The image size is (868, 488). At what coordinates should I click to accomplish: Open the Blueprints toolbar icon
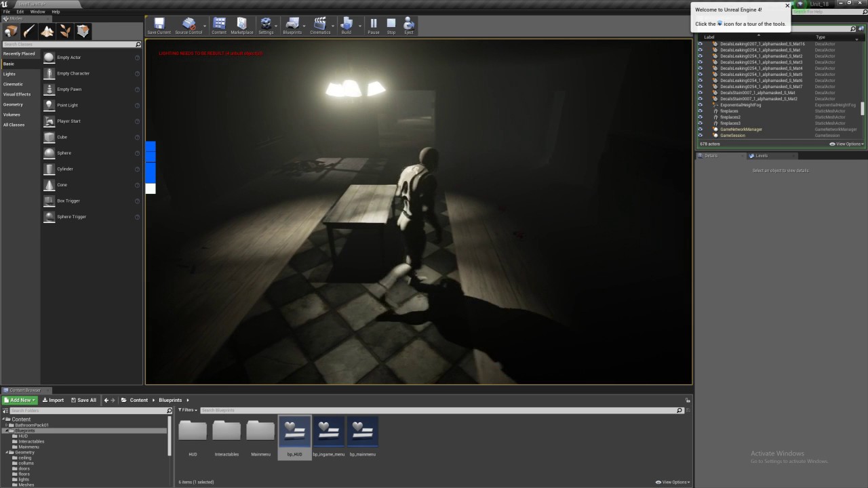point(292,26)
